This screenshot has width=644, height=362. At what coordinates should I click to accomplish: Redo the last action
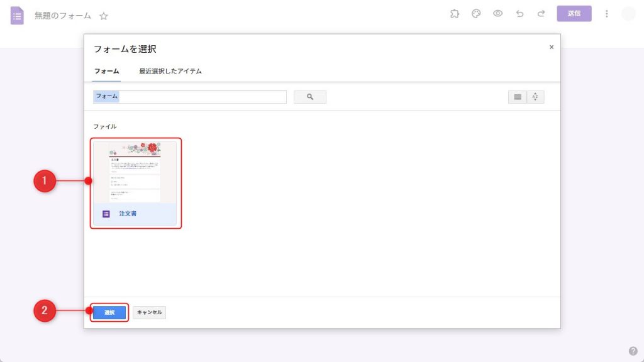pyautogui.click(x=541, y=14)
